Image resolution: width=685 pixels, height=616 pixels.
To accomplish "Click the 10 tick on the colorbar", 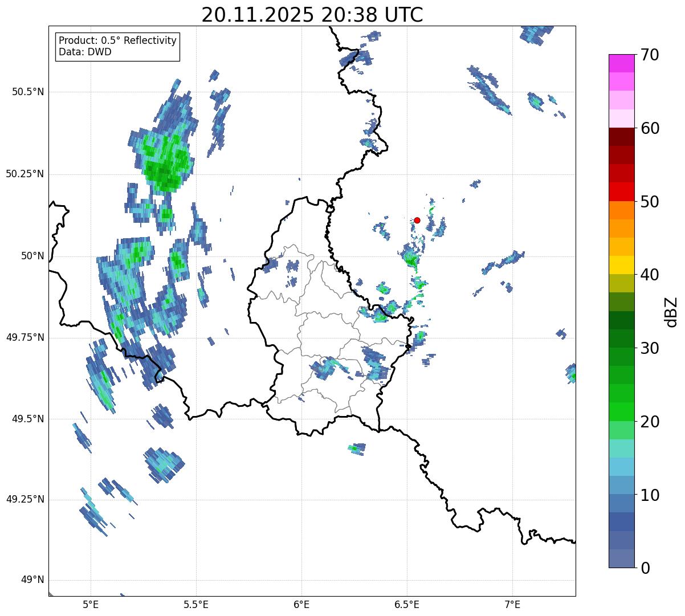I will 650,495.
